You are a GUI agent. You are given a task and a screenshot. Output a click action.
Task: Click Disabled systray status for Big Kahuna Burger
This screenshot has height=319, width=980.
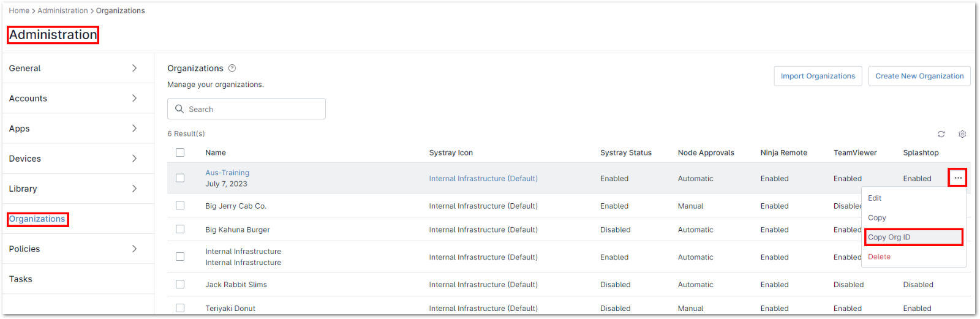coord(615,230)
